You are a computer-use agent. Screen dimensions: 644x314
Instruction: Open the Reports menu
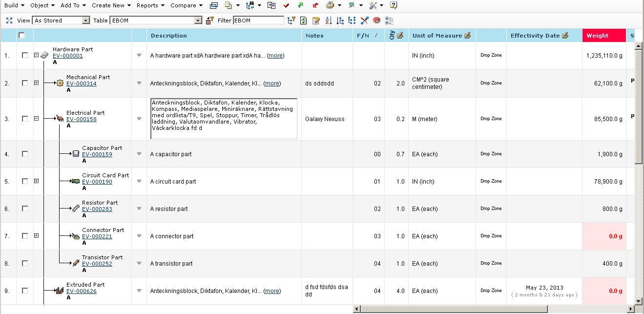point(150,5)
